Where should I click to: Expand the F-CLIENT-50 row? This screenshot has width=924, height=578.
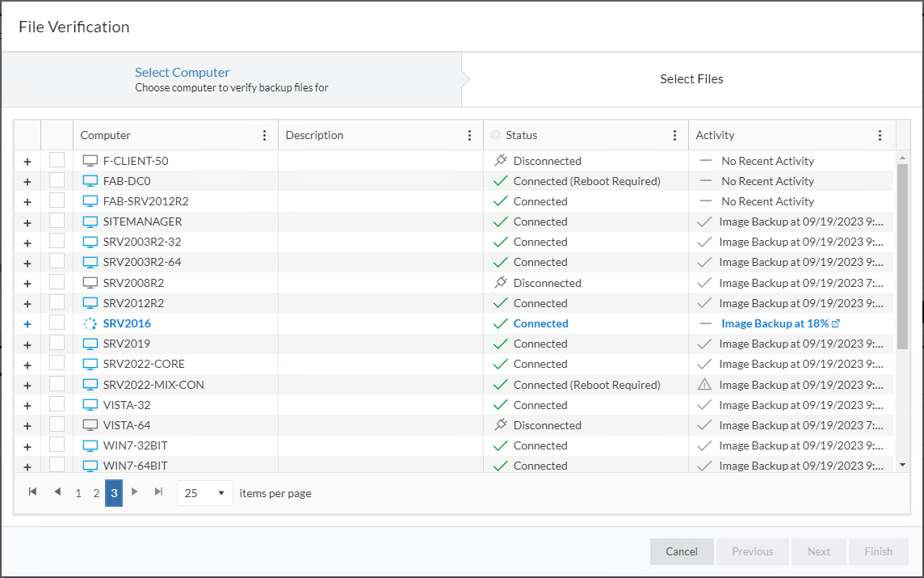click(27, 162)
